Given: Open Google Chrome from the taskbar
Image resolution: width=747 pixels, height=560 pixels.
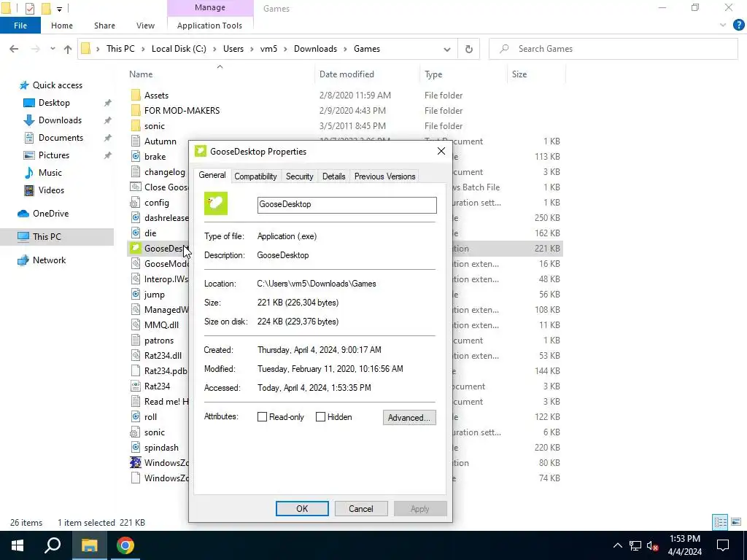Looking at the screenshot, I should click(x=125, y=545).
